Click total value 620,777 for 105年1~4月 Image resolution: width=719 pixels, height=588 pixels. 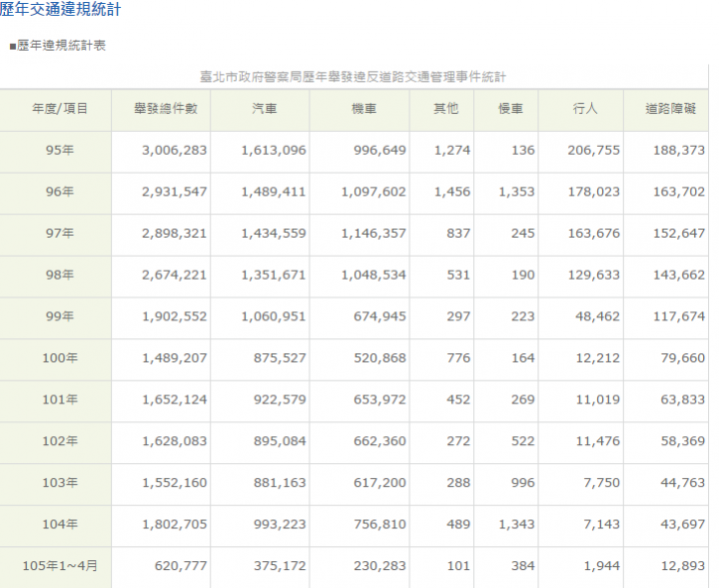point(181,566)
